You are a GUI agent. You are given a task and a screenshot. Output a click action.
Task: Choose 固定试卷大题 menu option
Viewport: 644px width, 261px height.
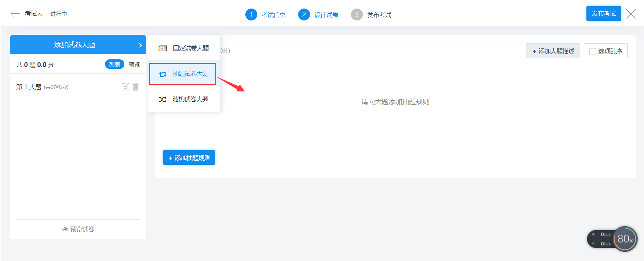(190, 48)
